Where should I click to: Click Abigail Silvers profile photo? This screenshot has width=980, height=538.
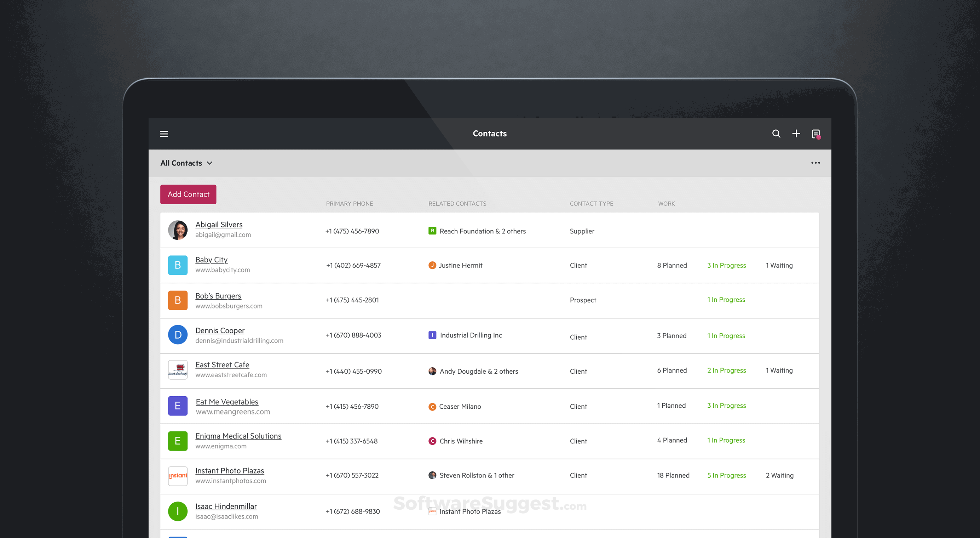(178, 230)
